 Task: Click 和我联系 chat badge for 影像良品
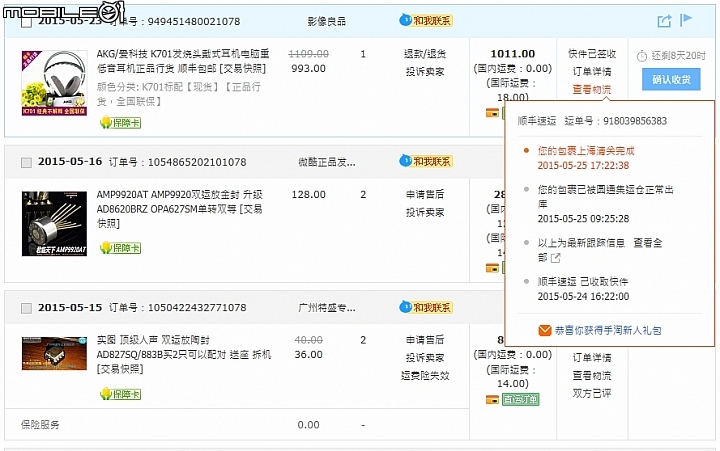426,21
